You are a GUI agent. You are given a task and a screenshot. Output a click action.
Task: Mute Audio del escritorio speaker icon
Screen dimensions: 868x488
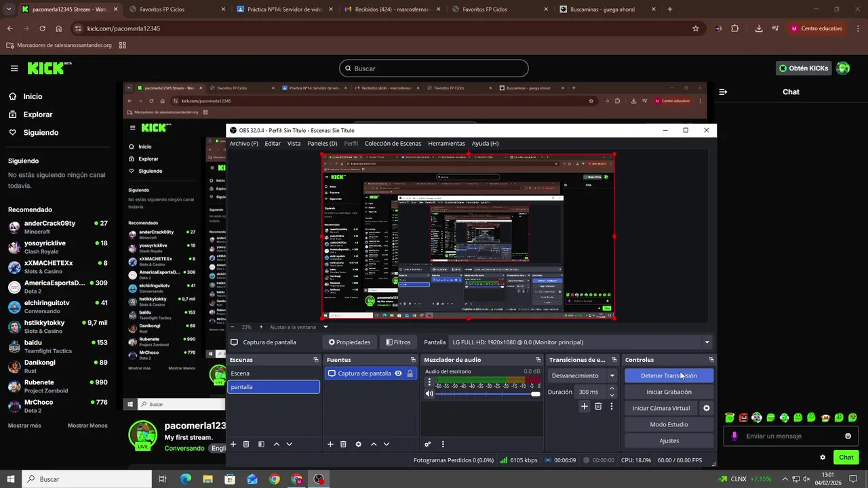point(429,394)
